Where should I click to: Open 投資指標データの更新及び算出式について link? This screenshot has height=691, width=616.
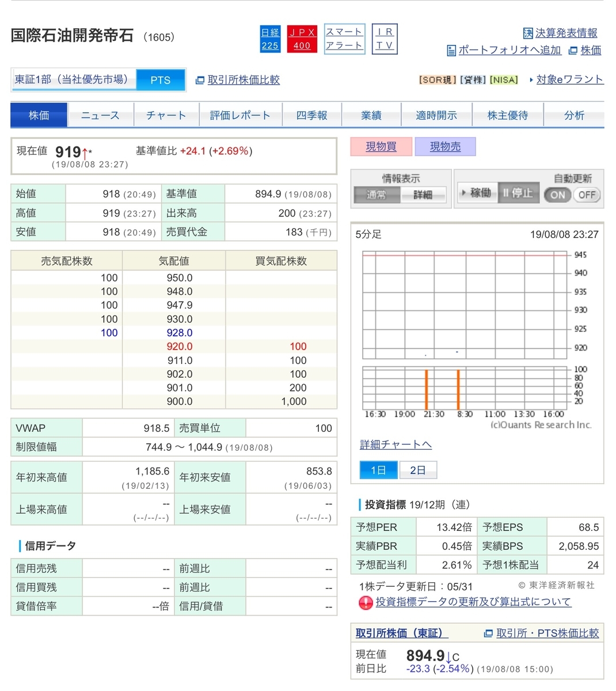click(x=473, y=602)
